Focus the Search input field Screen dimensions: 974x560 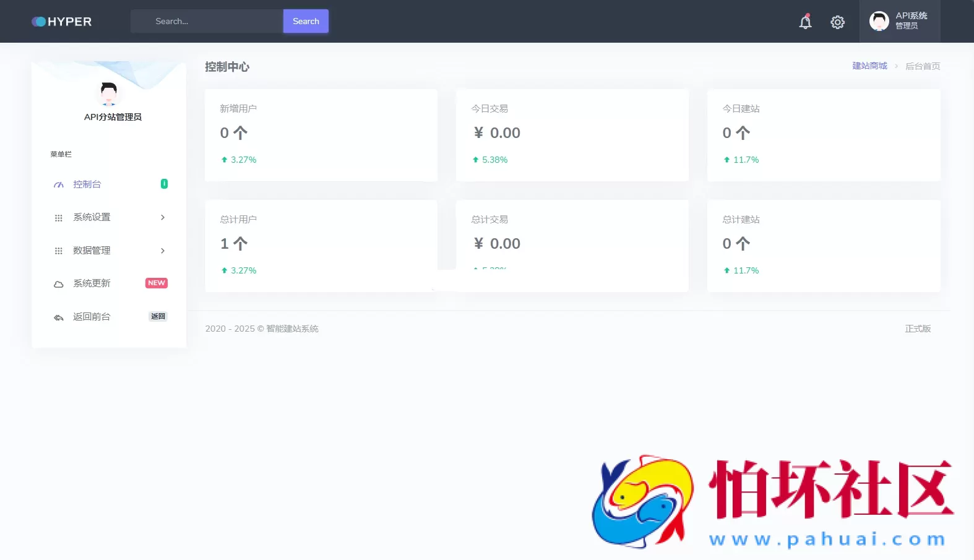(x=207, y=21)
